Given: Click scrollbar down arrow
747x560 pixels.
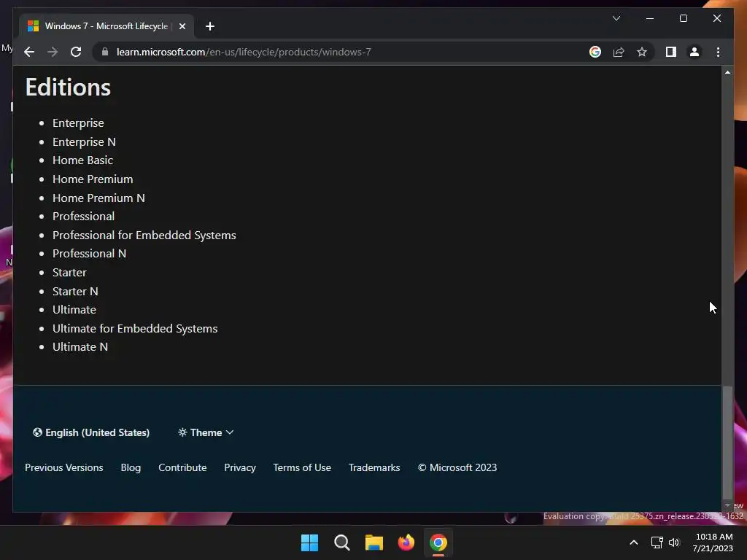Looking at the screenshot, I should pos(727,505).
